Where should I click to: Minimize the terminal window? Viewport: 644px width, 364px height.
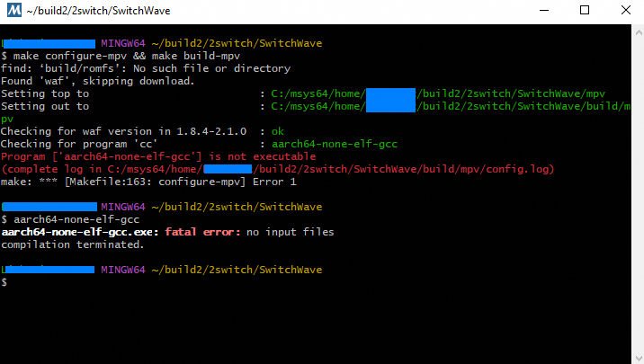(544, 10)
